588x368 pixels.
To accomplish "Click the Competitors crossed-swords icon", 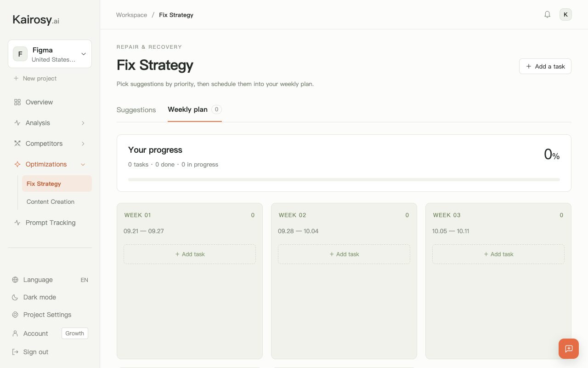I will click(x=17, y=144).
